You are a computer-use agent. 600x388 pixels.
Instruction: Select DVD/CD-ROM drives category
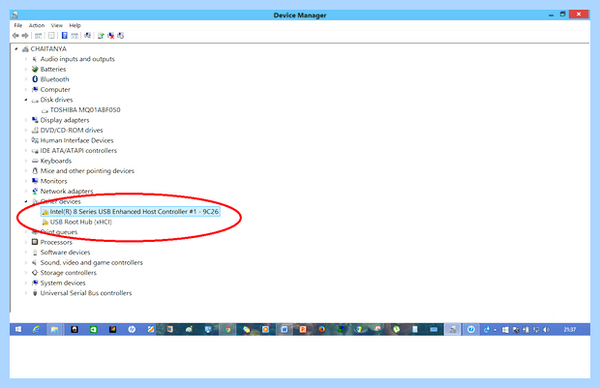(x=72, y=130)
